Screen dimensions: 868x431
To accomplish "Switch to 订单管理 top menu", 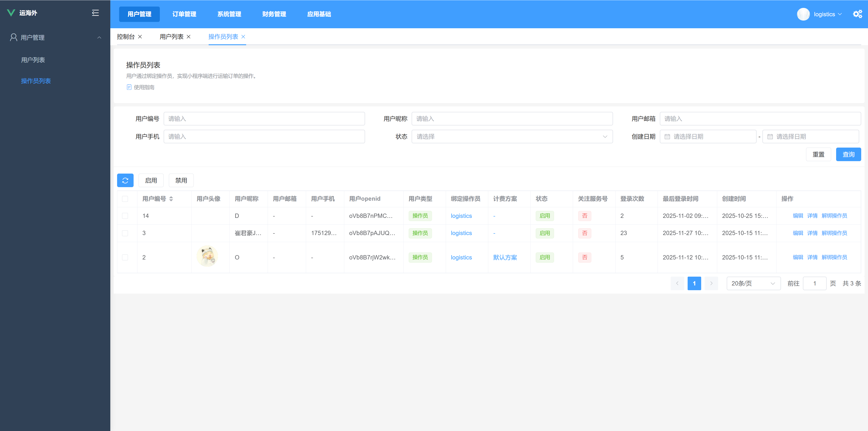I will coord(184,14).
